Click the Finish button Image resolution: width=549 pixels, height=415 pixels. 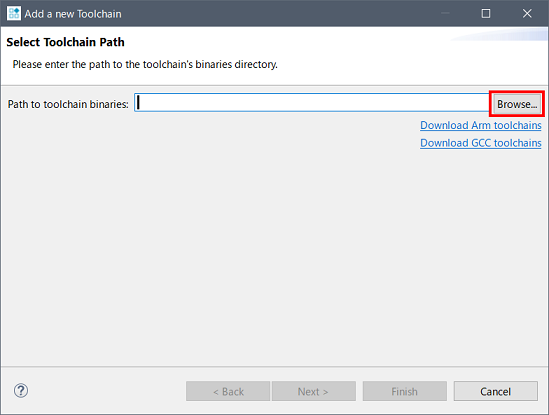(405, 391)
